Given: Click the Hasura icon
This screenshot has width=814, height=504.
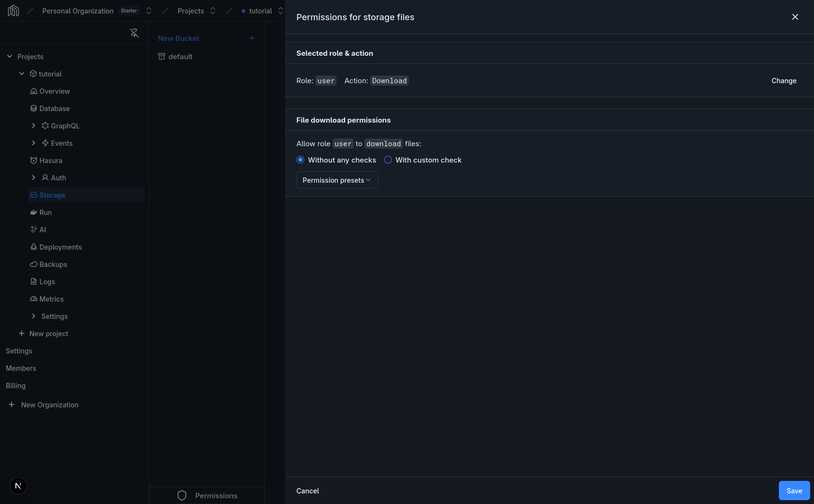Looking at the screenshot, I should click(x=34, y=160).
